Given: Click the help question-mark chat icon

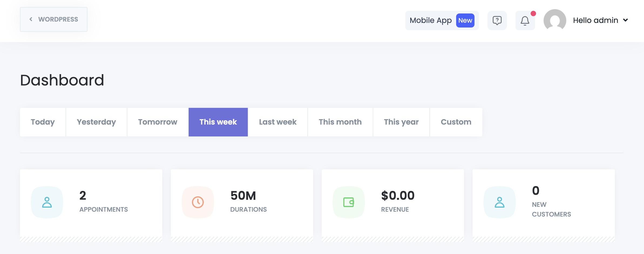Looking at the screenshot, I should (x=497, y=20).
